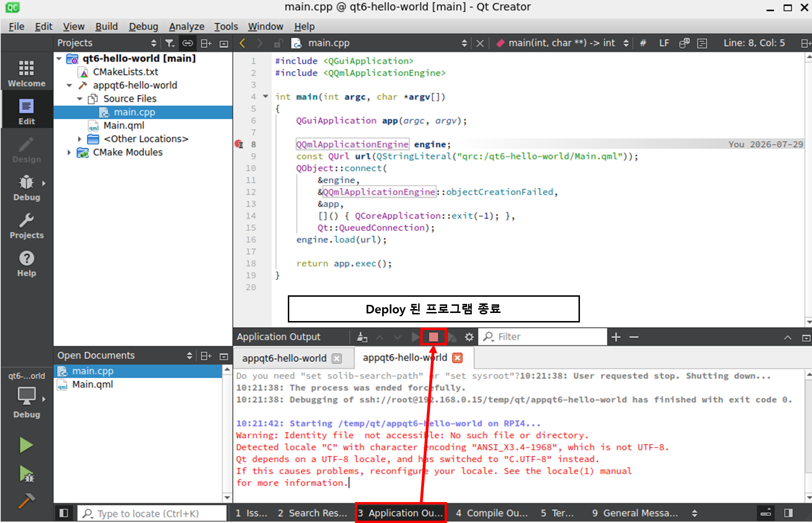
Task: Click the Filter field in Application Output
Action: 543,337
